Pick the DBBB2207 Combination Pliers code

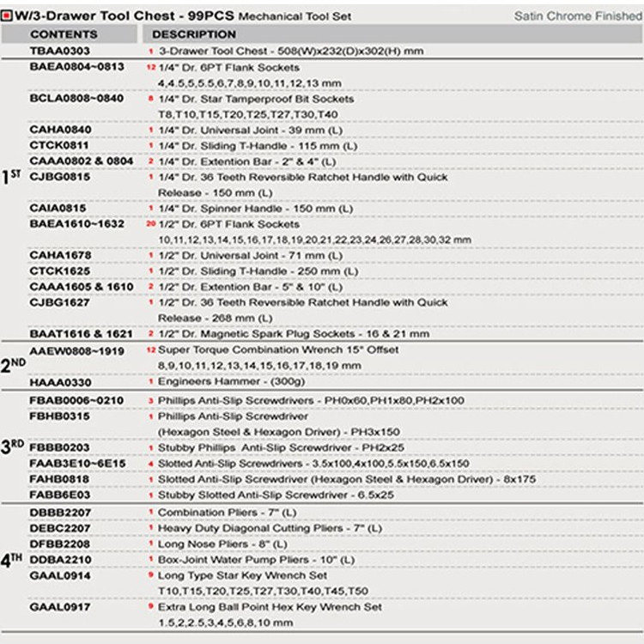pyautogui.click(x=59, y=513)
